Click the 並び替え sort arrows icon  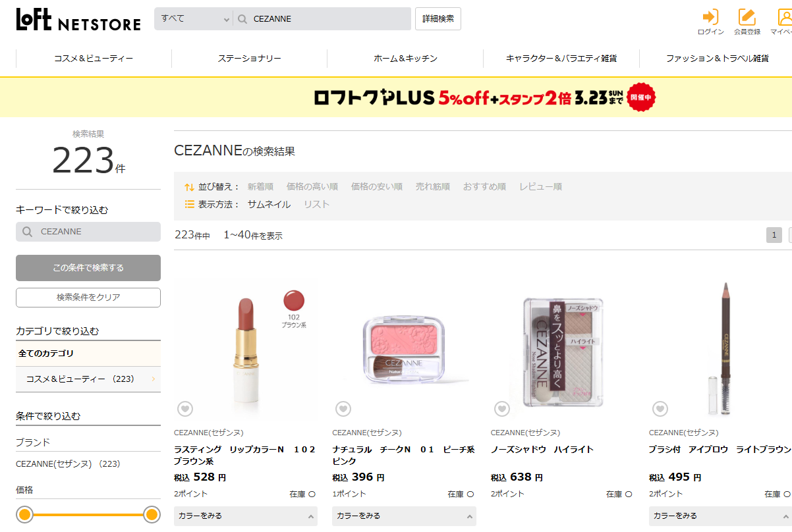(x=189, y=187)
